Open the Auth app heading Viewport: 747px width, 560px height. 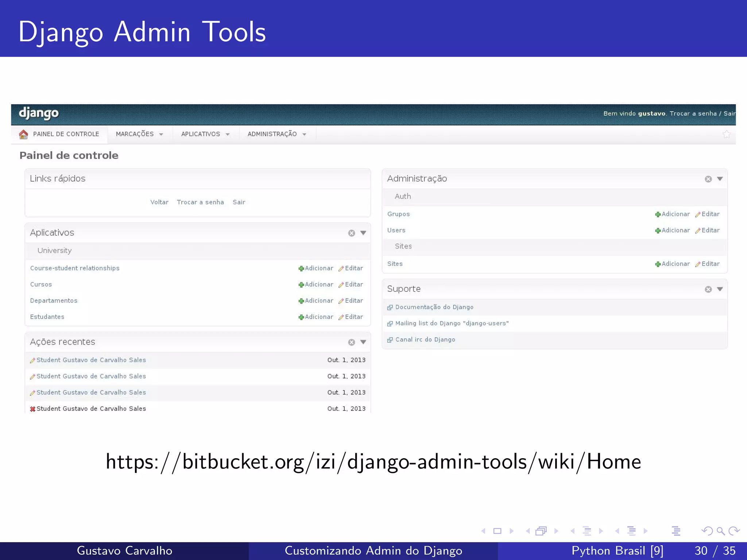point(403,196)
